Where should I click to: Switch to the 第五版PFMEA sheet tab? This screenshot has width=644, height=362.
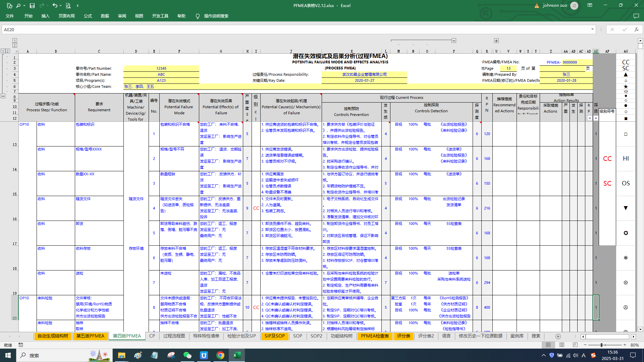(90, 336)
